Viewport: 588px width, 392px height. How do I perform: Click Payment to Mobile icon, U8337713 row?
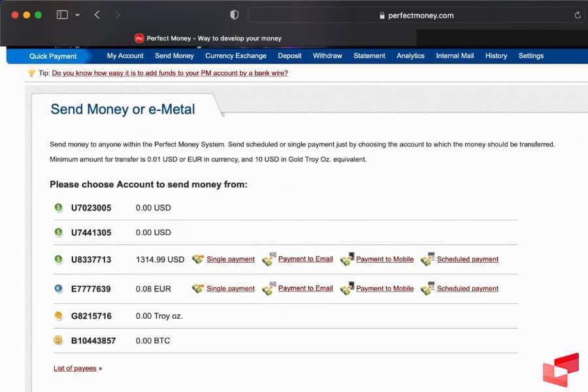coord(347,259)
